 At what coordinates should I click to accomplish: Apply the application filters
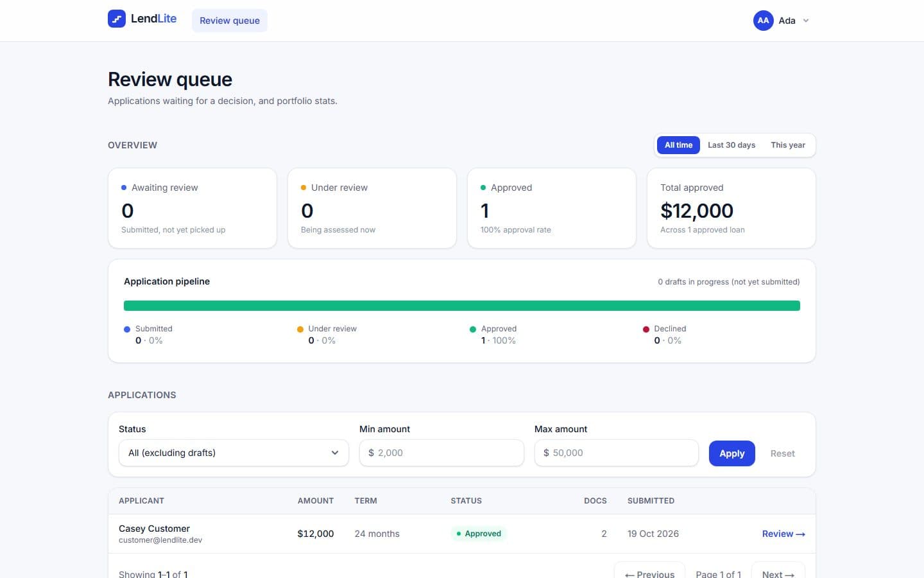(732, 453)
